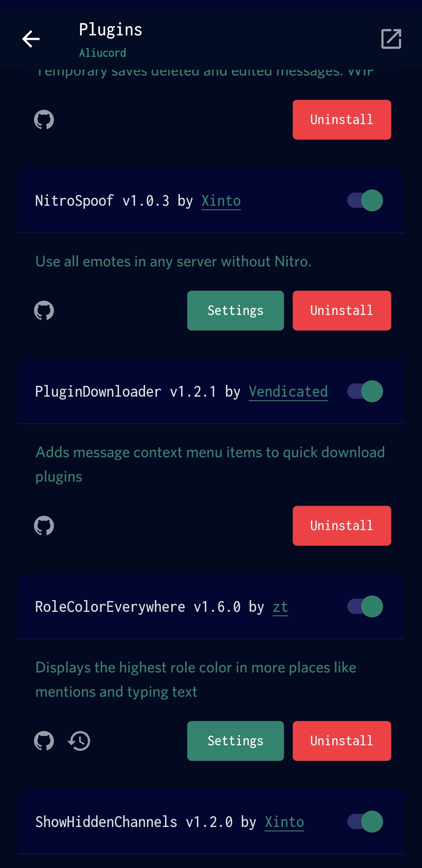Screen dimensions: 422x868
Task: Open Vendicated author link
Action: click(x=288, y=392)
